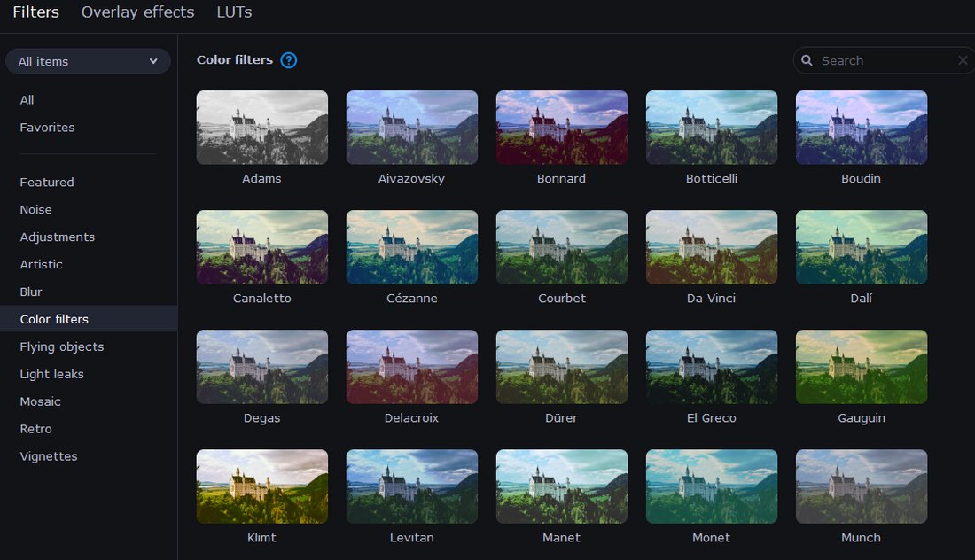The image size is (975, 560).
Task: Pick the Munch filter thumbnail
Action: (x=862, y=486)
